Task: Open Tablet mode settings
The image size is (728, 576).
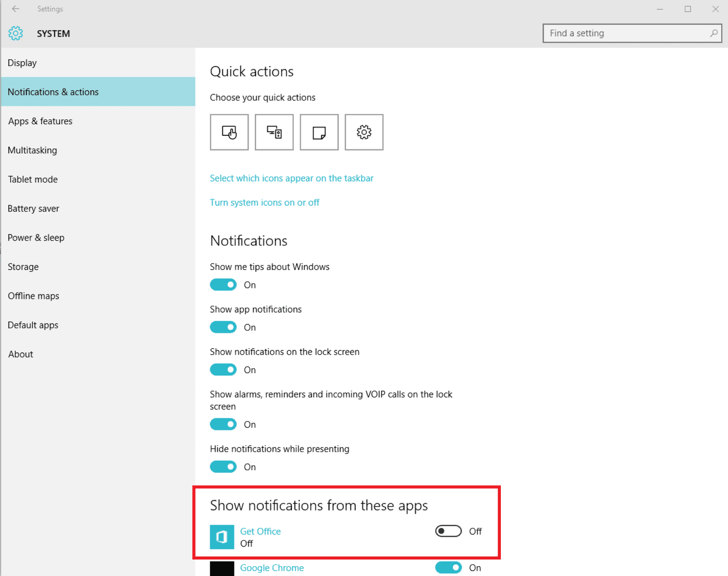Action: [x=98, y=179]
